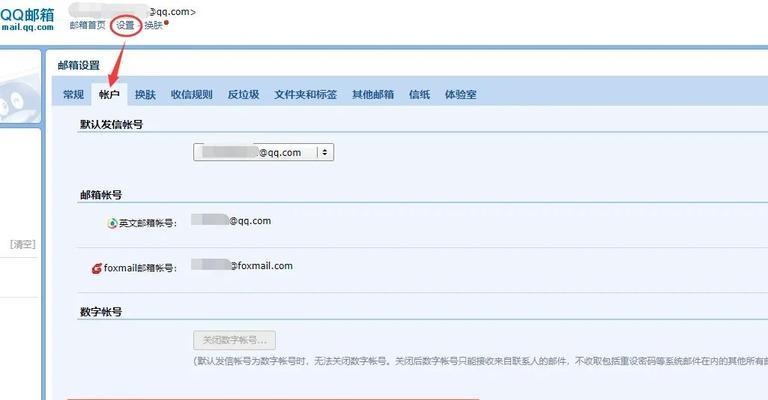768x400 pixels.
Task: Select the 帐户 tab
Action: [x=109, y=94]
